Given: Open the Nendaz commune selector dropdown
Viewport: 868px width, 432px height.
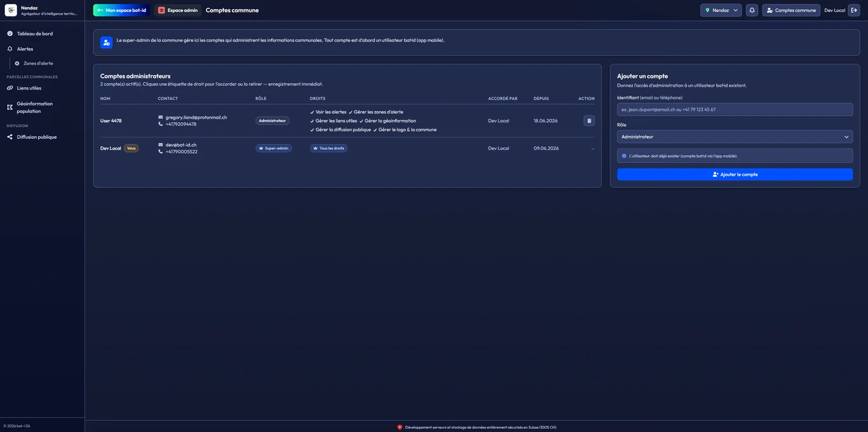Looking at the screenshot, I should point(721,10).
